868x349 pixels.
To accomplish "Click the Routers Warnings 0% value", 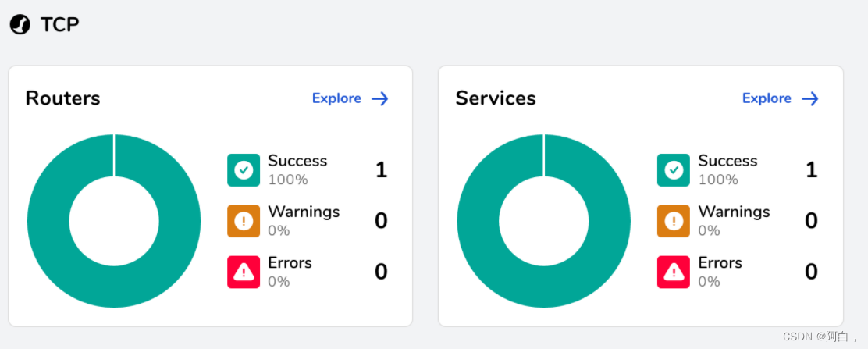I will 279,231.
